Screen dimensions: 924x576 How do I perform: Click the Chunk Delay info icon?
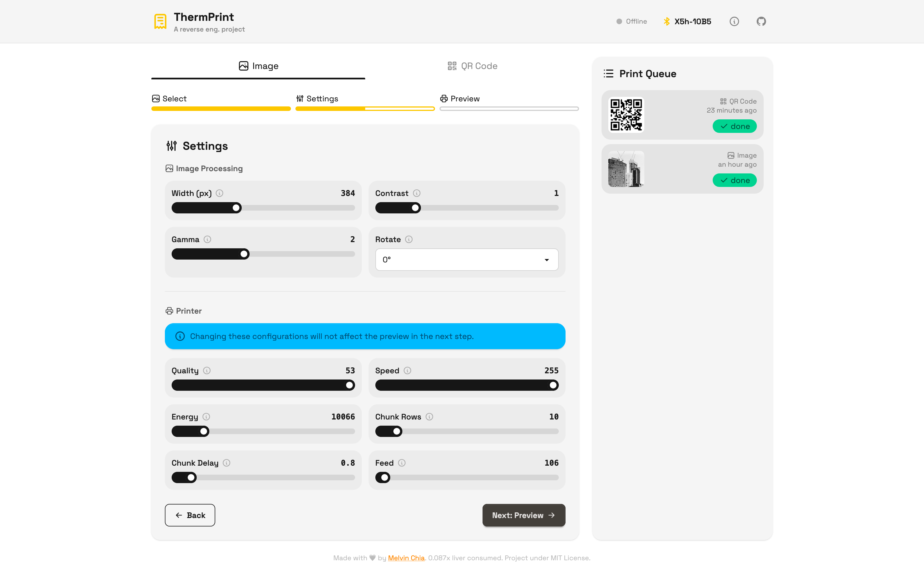(x=226, y=463)
